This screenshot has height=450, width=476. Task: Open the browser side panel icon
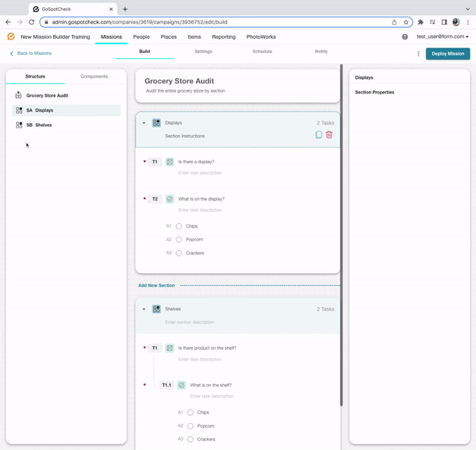tap(444, 22)
